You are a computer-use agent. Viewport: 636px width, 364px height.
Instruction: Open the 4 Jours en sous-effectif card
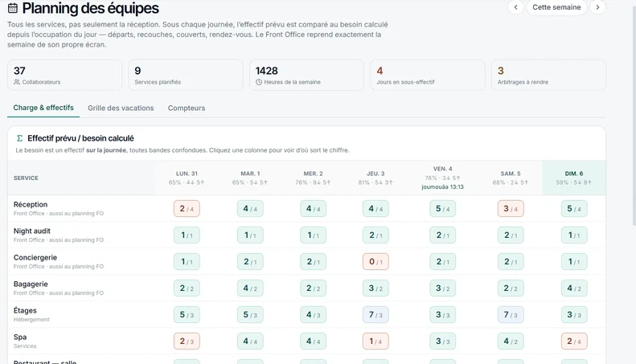click(428, 75)
